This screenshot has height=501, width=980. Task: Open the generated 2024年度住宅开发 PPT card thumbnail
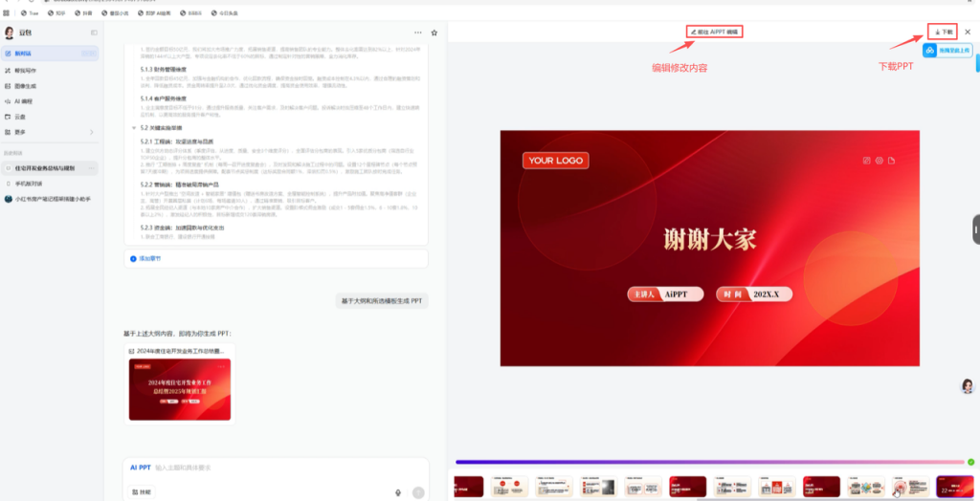[x=179, y=389]
